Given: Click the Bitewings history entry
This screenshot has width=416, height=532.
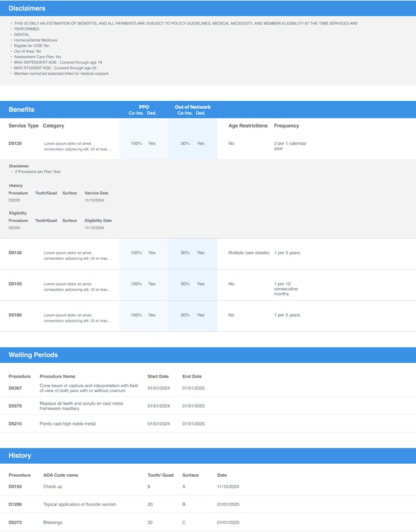Looking at the screenshot, I should click(53, 523).
